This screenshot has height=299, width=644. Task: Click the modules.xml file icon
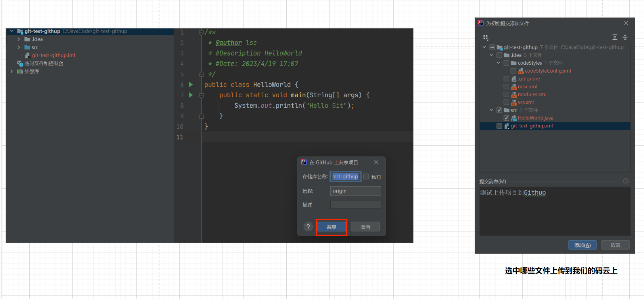[514, 95]
